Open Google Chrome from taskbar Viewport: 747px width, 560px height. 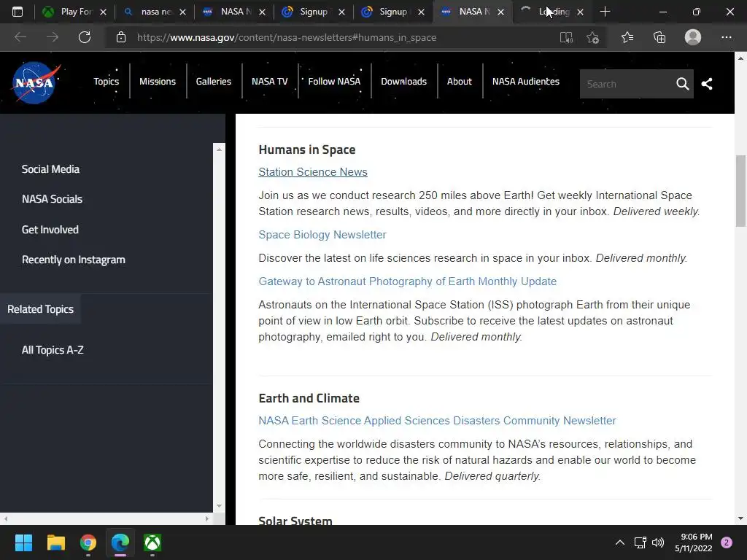[88, 542]
